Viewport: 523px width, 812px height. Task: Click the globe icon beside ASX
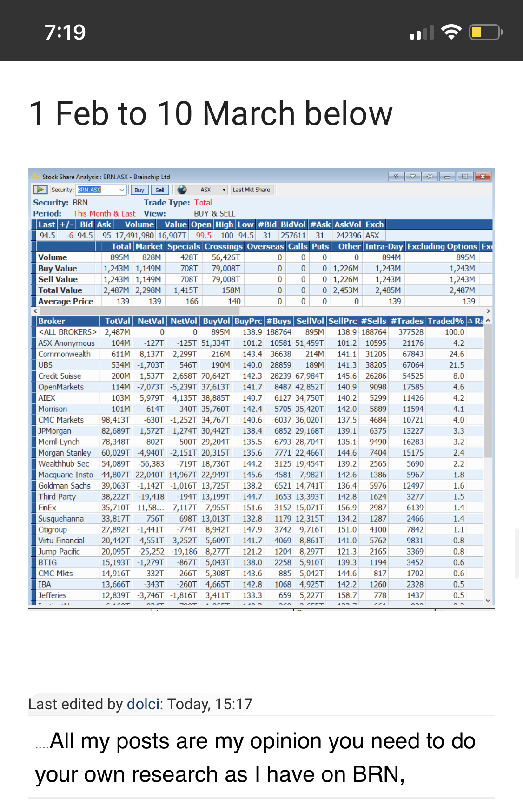point(182,190)
